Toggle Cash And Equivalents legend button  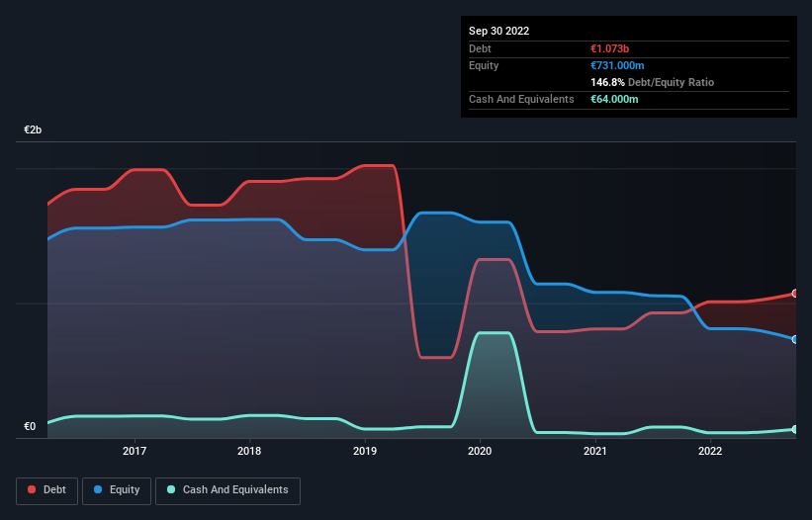(227, 490)
